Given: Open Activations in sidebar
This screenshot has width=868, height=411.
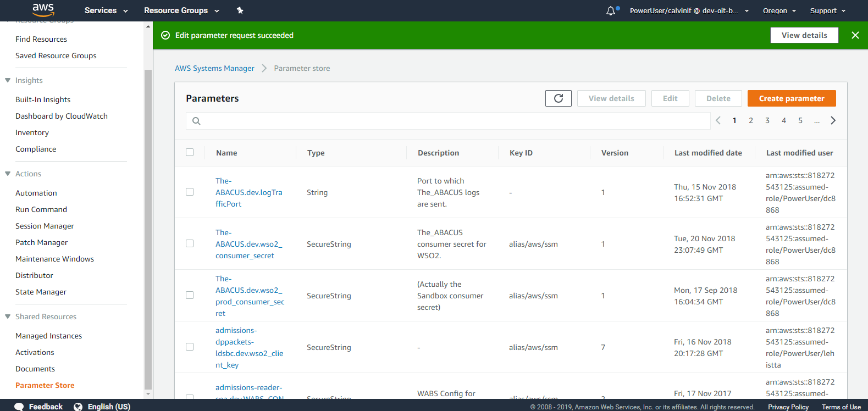Looking at the screenshot, I should point(35,352).
